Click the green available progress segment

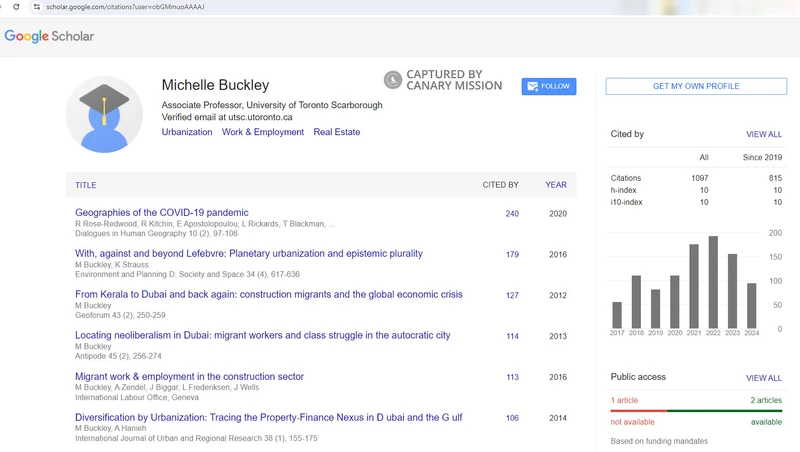pyautogui.click(x=724, y=410)
